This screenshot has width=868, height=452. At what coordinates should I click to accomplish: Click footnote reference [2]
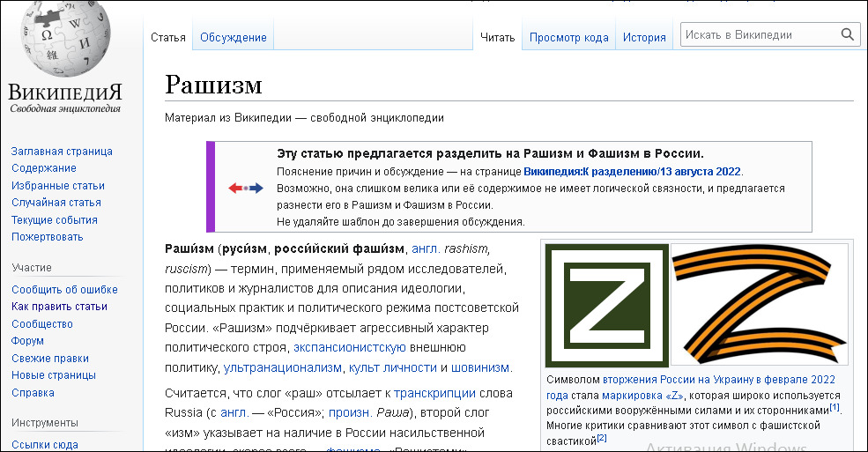coord(602,438)
